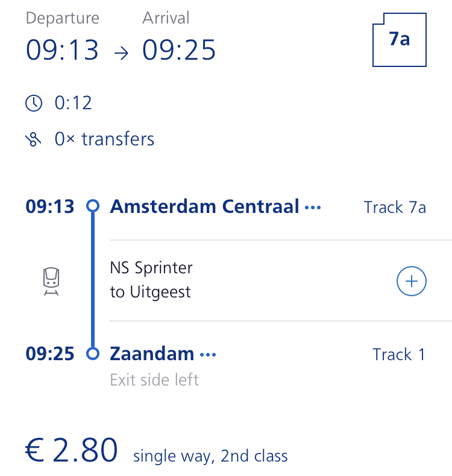Image resolution: width=452 pixels, height=476 pixels.
Task: Open more options next to Amsterdam Centraal
Action: [313, 208]
